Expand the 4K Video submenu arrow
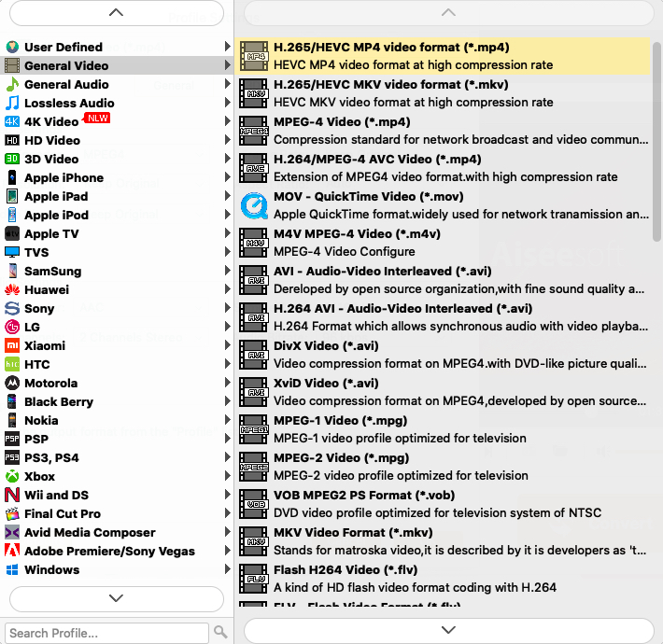 (228, 121)
